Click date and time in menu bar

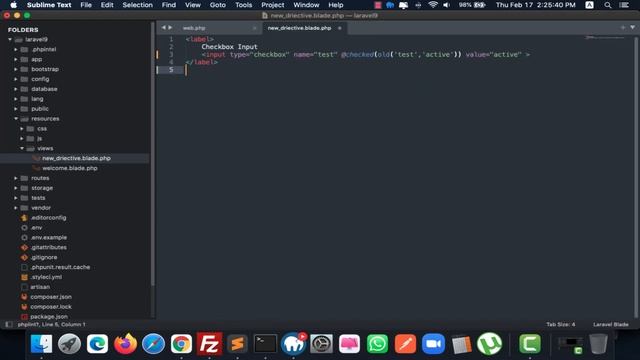pyautogui.click(x=536, y=5)
